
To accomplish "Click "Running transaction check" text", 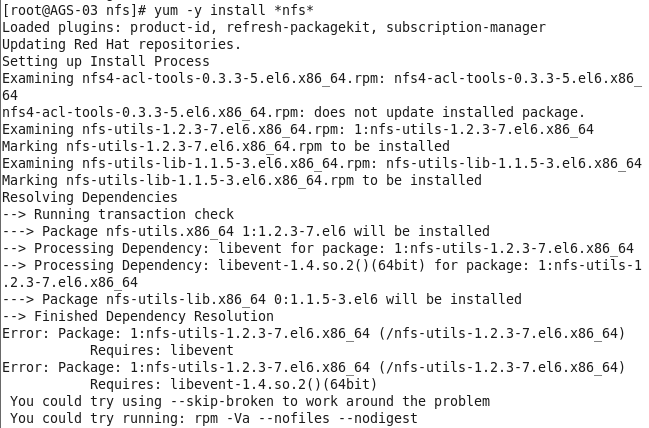I will 133,214.
